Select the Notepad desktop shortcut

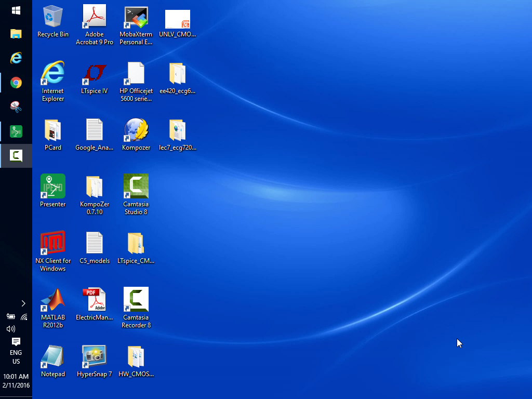click(x=53, y=357)
